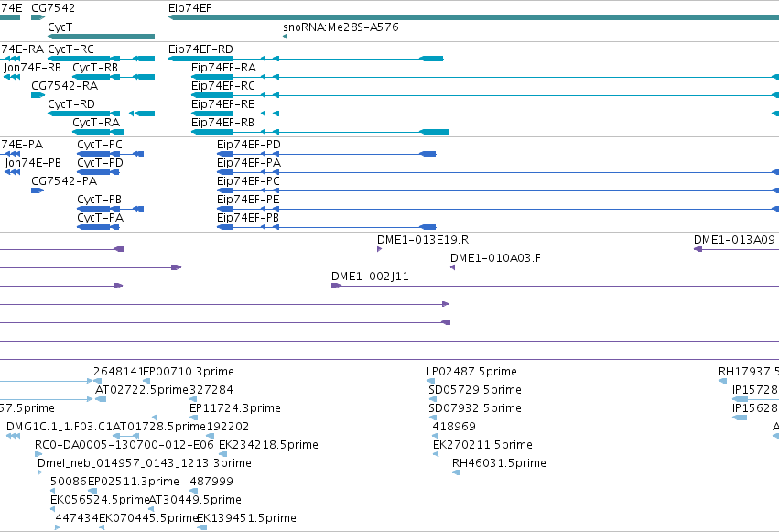Click the CycT-RA transcript
The width and height of the screenshot is (779, 532).
[x=98, y=132]
